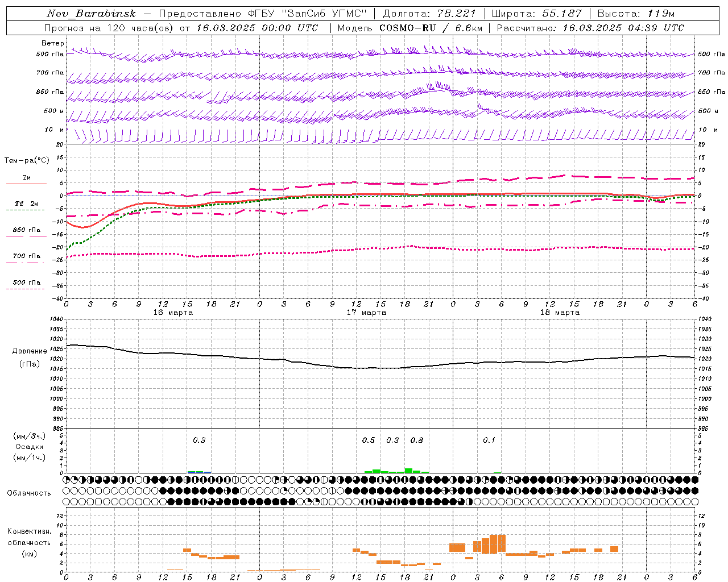728x582 pixels.
Task: Select the 'Давление' pressure panel label
Action: [x=30, y=351]
